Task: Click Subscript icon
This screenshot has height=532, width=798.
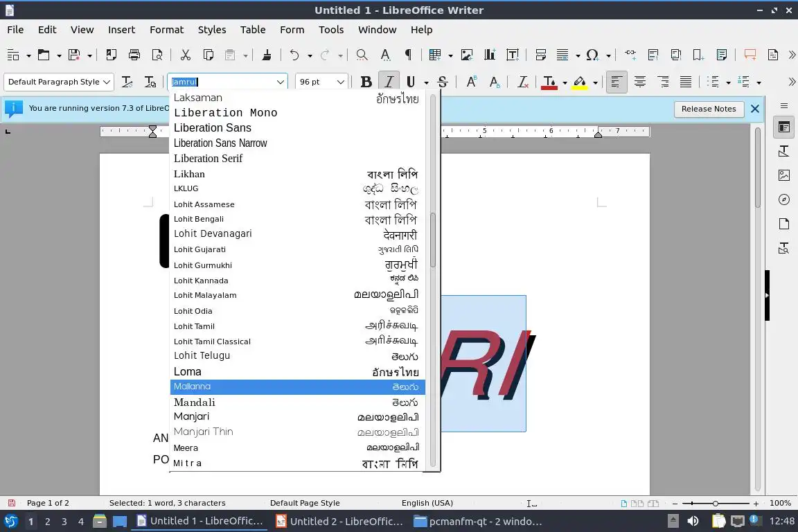Action: click(x=494, y=82)
